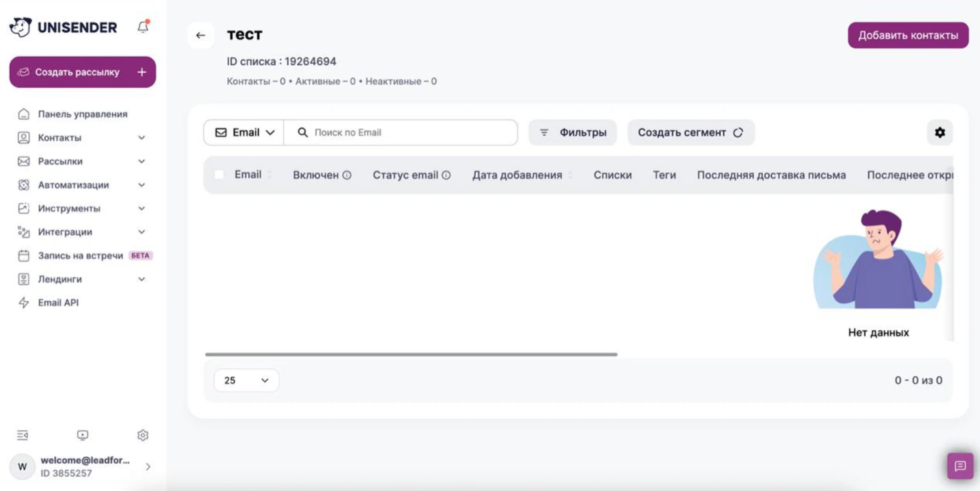Click the W account avatar
Viewport: 980px width, 491px height.
pyautogui.click(x=23, y=466)
